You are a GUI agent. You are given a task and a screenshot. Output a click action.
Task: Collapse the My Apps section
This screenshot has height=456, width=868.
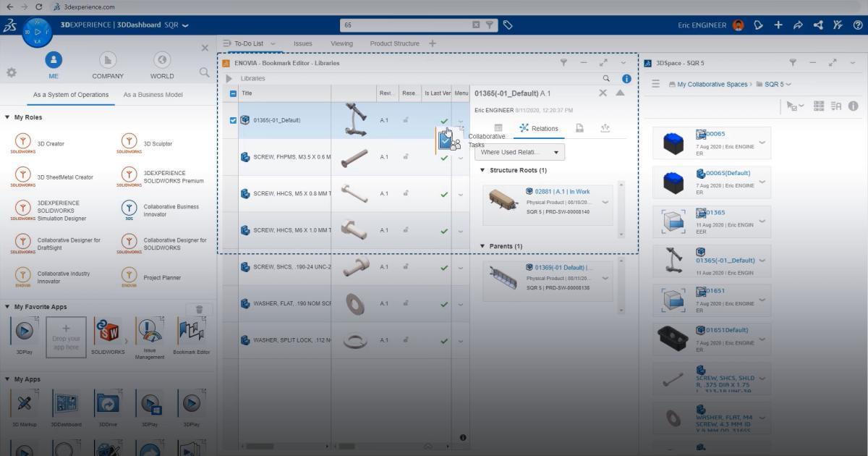(7, 379)
